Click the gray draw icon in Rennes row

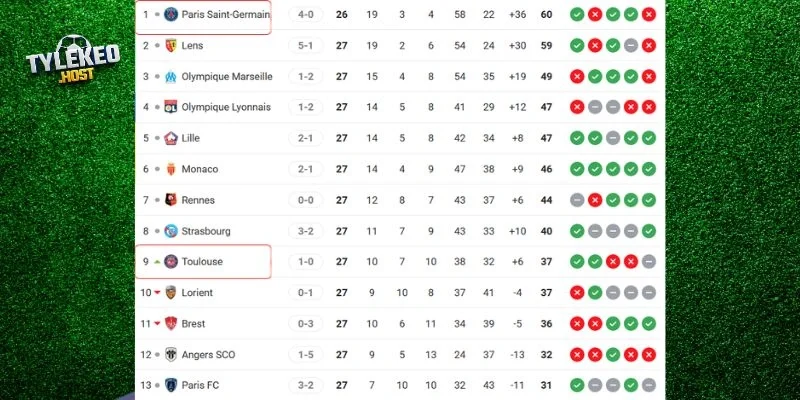tap(577, 200)
